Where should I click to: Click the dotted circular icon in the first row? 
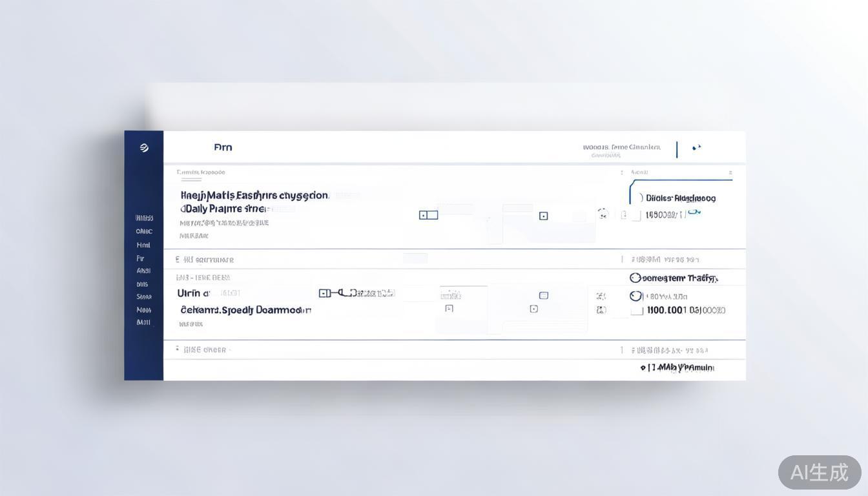[x=603, y=214]
